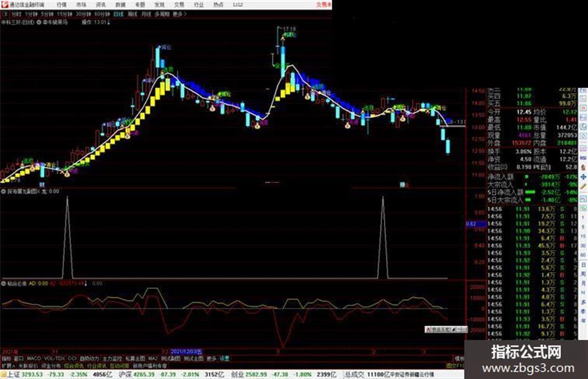Viewport: 588px width, 379px height.
Task: Select the VOL-TDX indicator tab
Action: [55, 358]
